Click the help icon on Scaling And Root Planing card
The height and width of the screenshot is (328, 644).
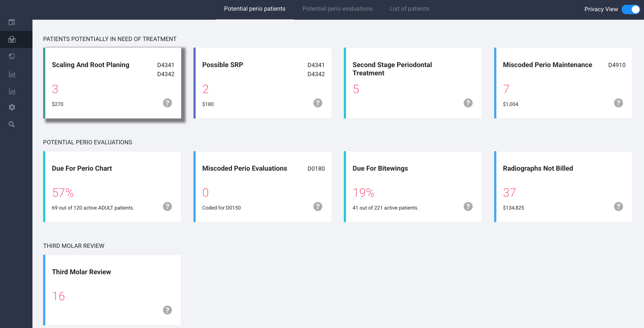[167, 103]
